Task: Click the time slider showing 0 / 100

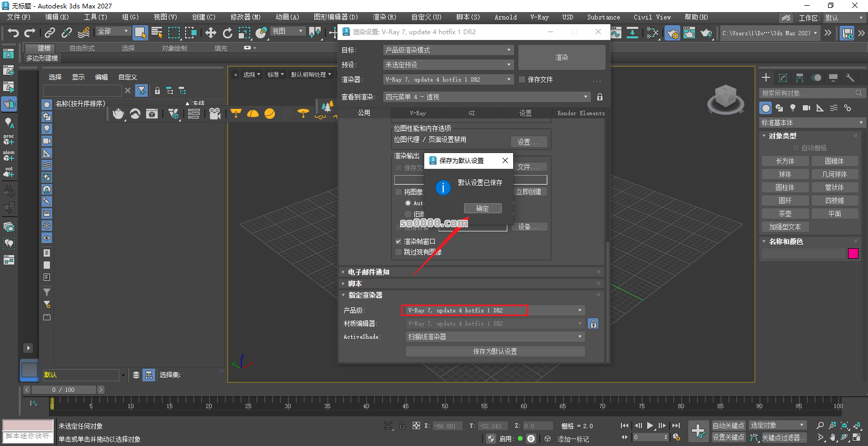Action: pos(64,390)
